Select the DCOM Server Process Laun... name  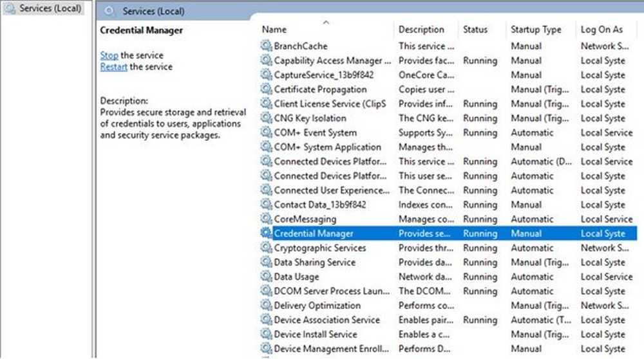coord(332,291)
